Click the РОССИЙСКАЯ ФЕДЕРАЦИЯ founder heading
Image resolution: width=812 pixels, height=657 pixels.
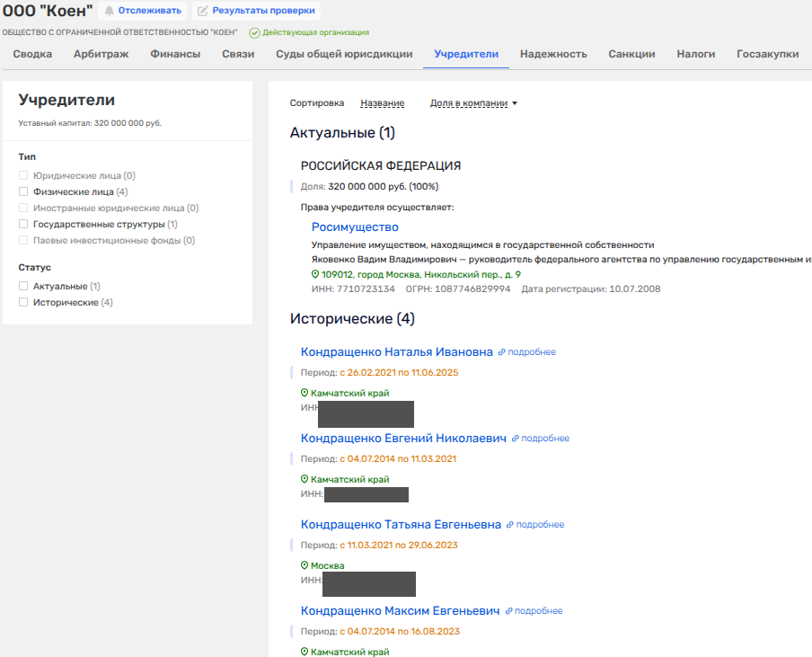(x=381, y=165)
